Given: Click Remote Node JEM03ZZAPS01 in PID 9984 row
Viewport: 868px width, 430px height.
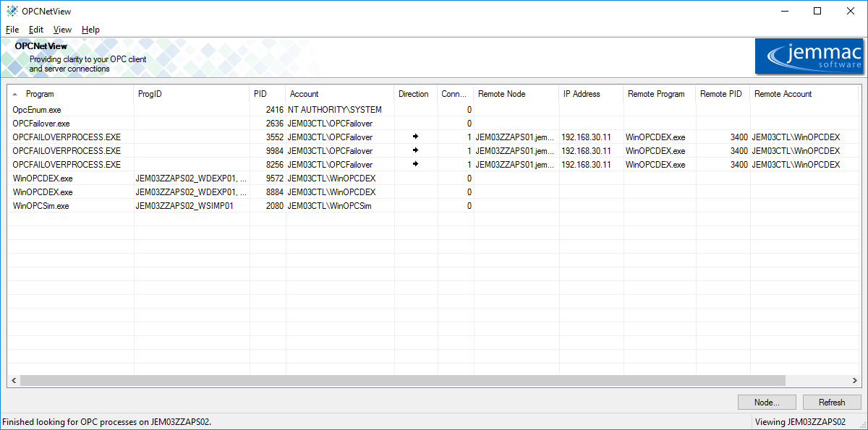Looking at the screenshot, I should [515, 150].
